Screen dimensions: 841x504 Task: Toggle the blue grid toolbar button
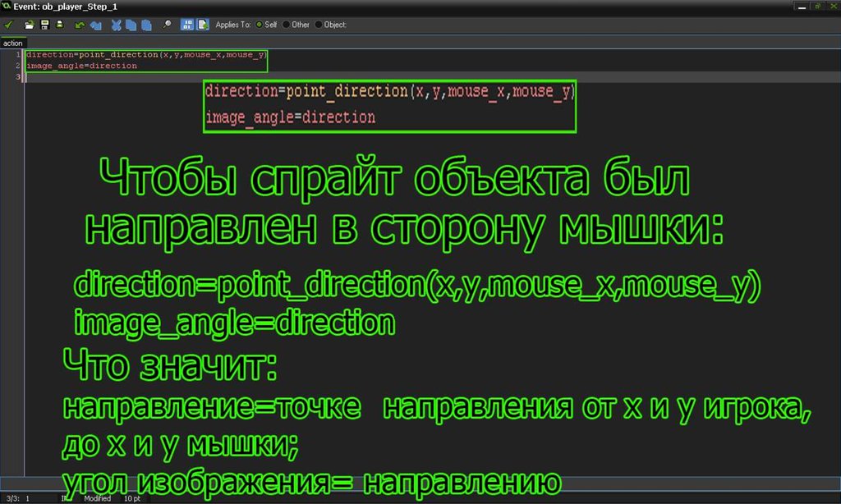pyautogui.click(x=186, y=25)
